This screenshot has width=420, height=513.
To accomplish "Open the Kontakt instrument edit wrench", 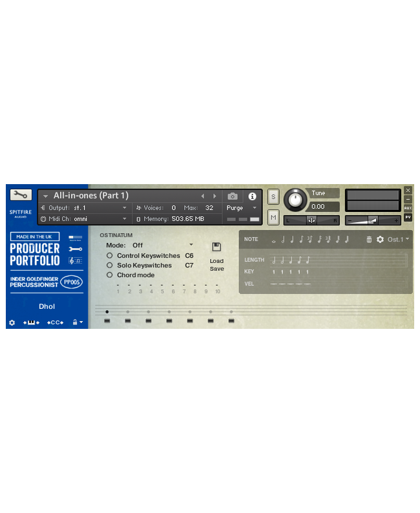I will [21, 195].
